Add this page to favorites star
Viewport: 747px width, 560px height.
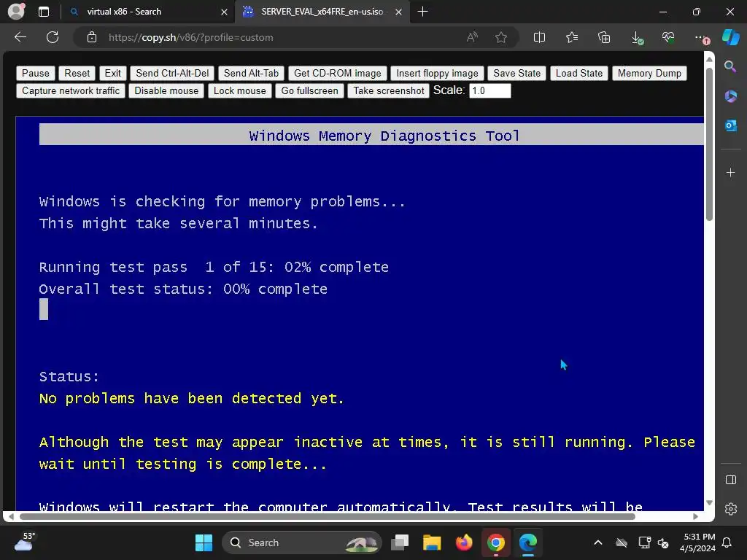[500, 37]
